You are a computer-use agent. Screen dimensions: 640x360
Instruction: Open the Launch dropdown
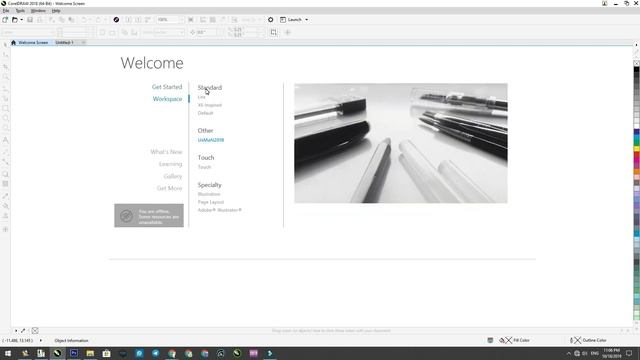pyautogui.click(x=294, y=20)
